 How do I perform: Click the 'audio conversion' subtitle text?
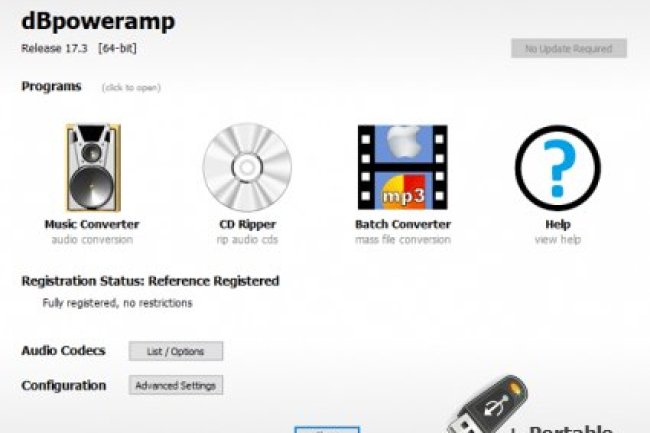(92, 239)
